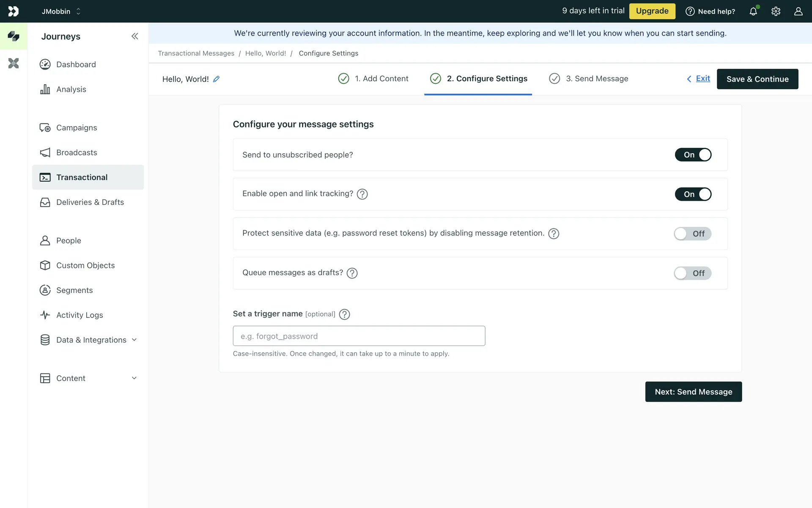Toggle open and link tracking off
The height and width of the screenshot is (508, 812).
[693, 194]
